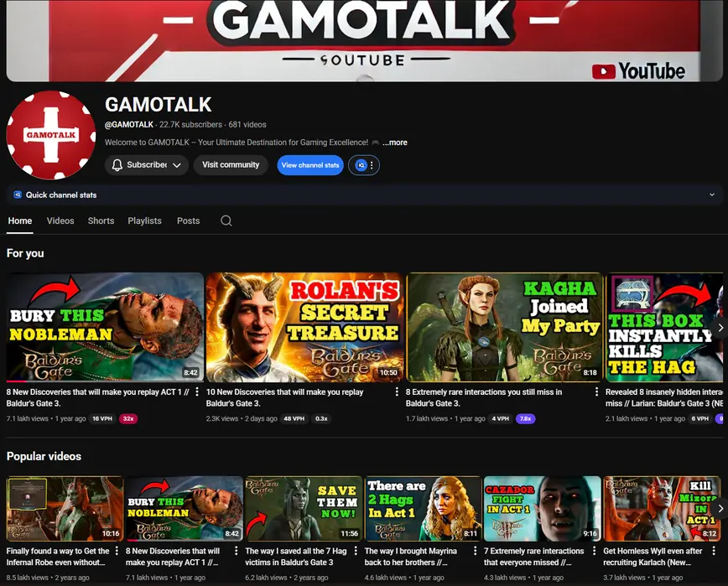Click the 32x multiplier badge
Image resolution: width=728 pixels, height=586 pixels.
click(128, 418)
